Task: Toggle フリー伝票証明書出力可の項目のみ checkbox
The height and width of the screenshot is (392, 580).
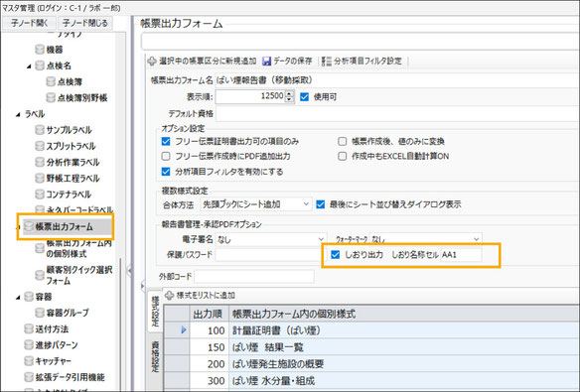Action: coord(166,142)
